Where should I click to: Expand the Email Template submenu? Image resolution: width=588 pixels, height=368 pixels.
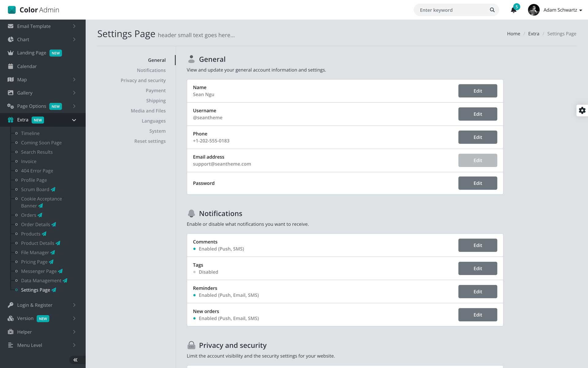point(74,26)
